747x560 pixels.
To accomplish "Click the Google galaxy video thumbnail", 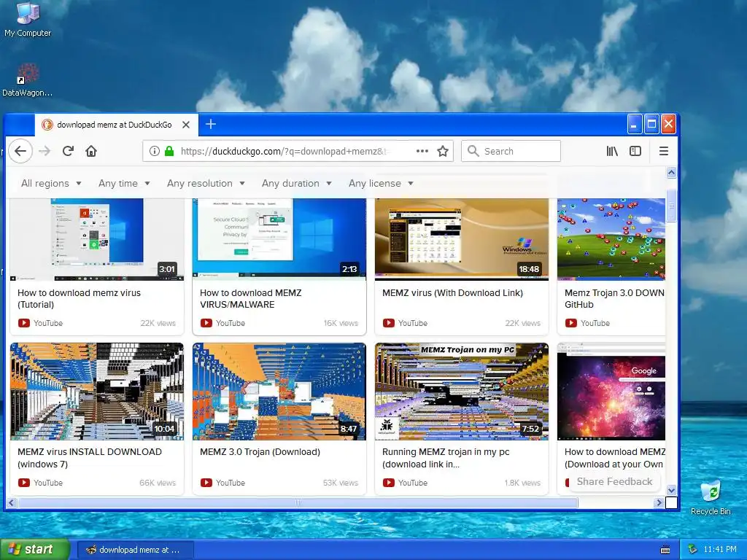I will tap(611, 392).
